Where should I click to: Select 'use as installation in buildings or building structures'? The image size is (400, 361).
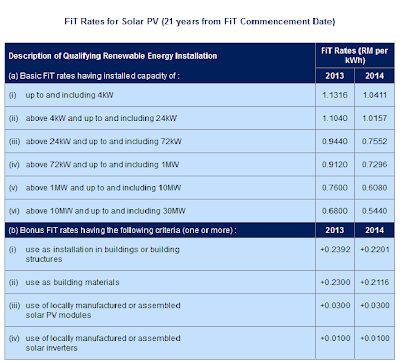coord(103,254)
